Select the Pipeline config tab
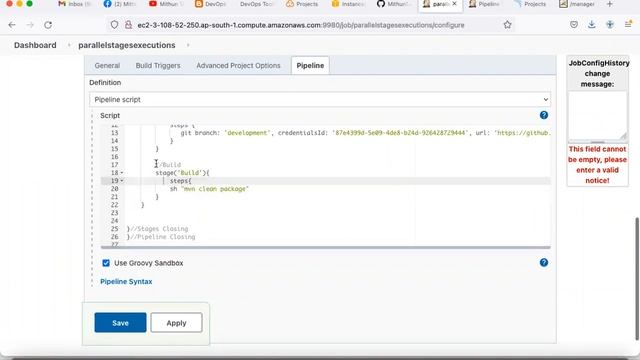 point(310,65)
